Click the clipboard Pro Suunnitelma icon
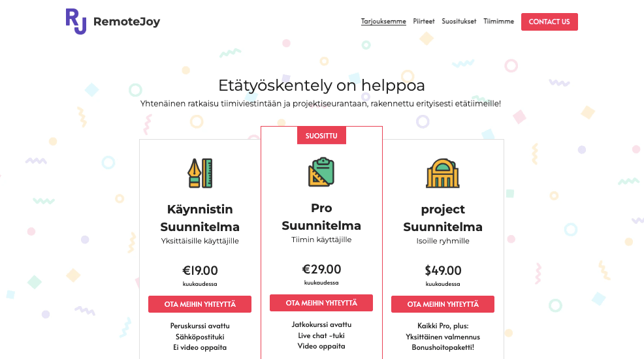 pos(321,172)
